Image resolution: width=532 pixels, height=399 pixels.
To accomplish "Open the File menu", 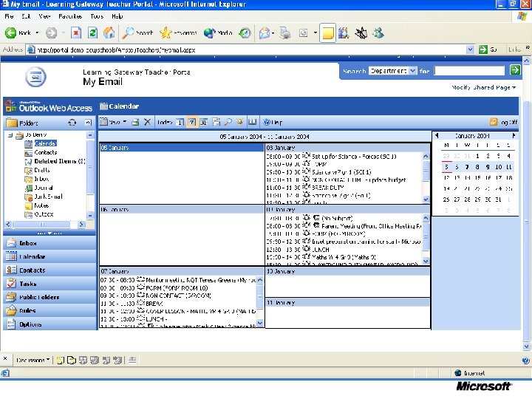I will 9,16.
